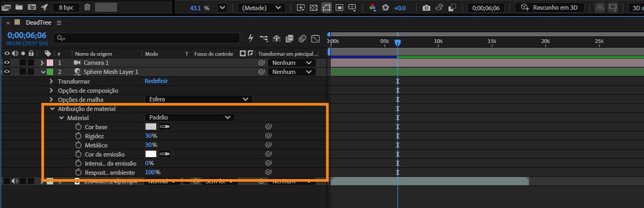The image size is (644, 208).
Task: Collapse Atribuição de material group
Action: (x=52, y=109)
